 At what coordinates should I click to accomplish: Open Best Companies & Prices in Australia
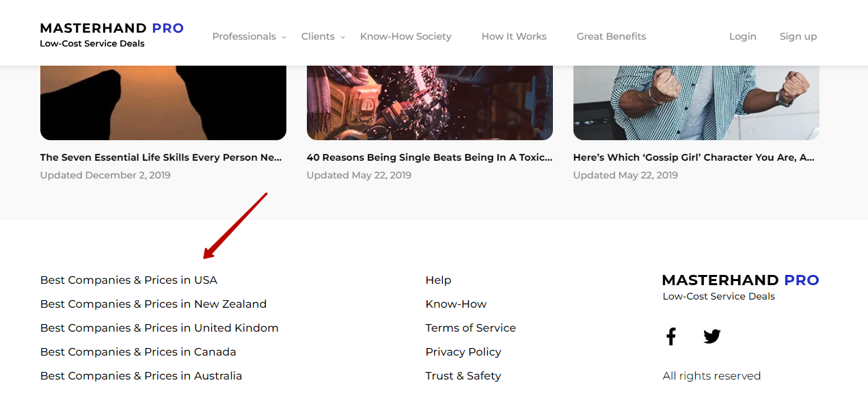click(141, 376)
